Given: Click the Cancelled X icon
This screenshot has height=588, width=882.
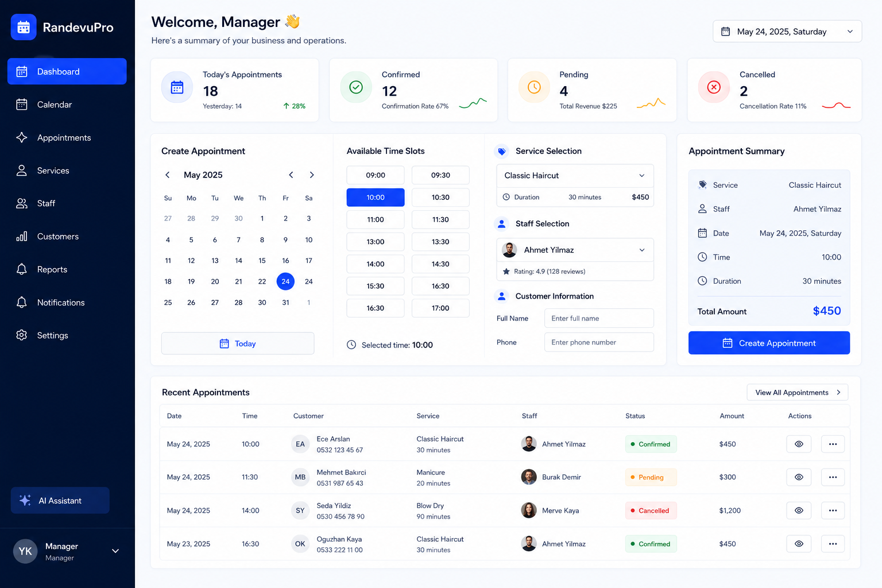Looking at the screenshot, I should click(714, 87).
